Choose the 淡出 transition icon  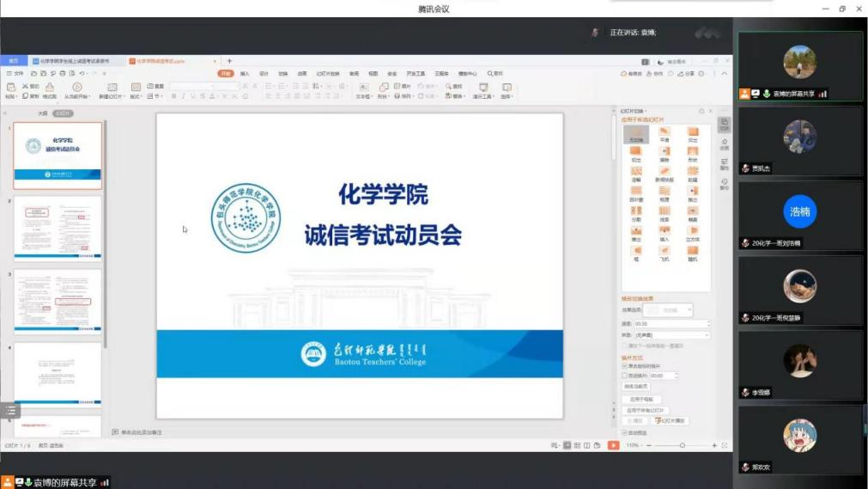click(x=692, y=133)
